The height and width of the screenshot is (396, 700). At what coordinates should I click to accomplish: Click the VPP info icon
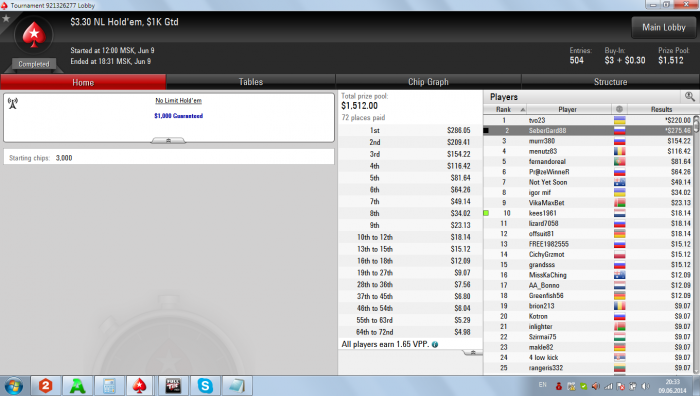point(435,344)
